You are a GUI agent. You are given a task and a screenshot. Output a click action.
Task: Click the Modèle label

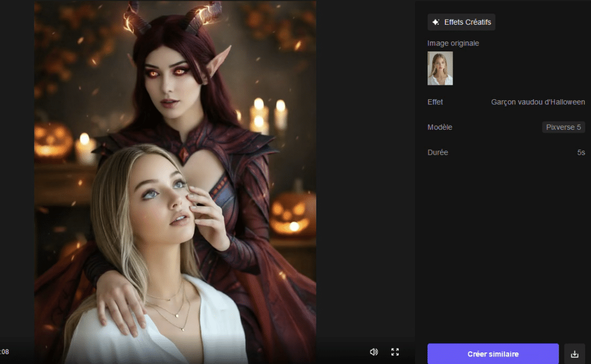click(x=439, y=127)
